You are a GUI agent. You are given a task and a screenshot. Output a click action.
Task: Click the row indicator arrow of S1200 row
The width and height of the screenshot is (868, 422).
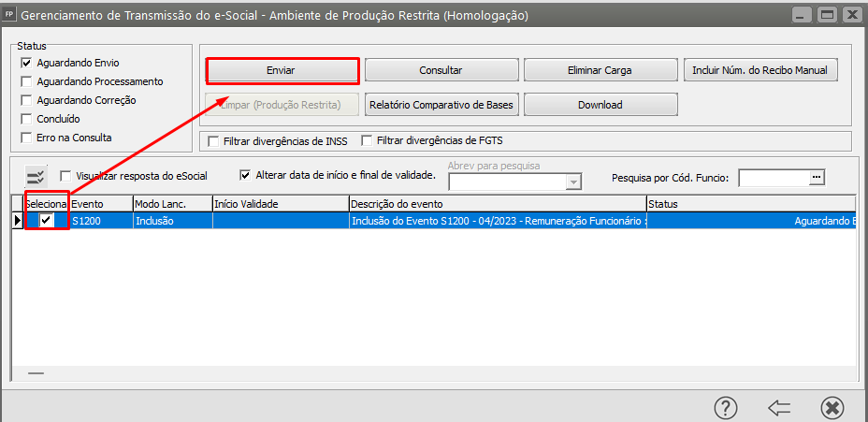[x=17, y=221]
